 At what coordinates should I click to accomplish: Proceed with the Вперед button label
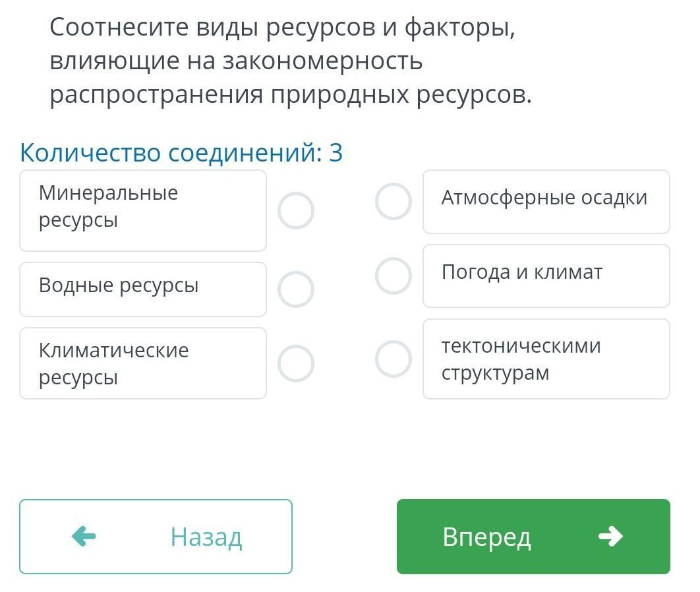point(486,537)
